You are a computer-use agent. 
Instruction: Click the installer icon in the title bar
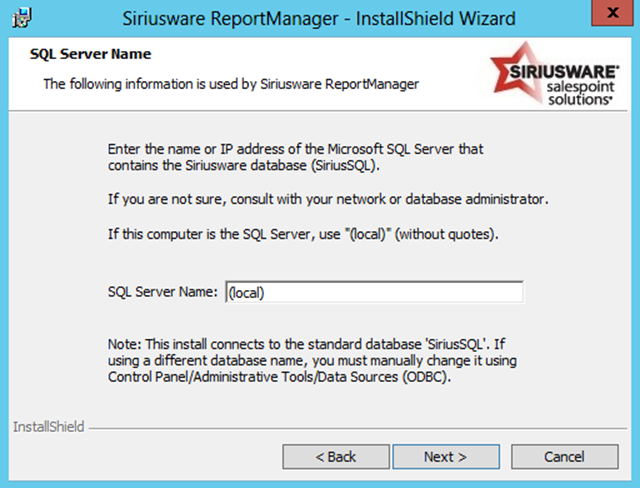(18, 17)
